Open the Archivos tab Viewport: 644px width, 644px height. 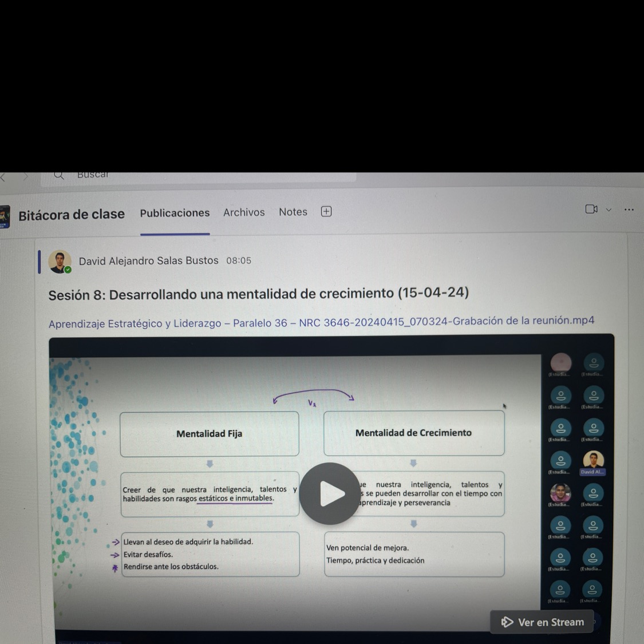(x=244, y=212)
